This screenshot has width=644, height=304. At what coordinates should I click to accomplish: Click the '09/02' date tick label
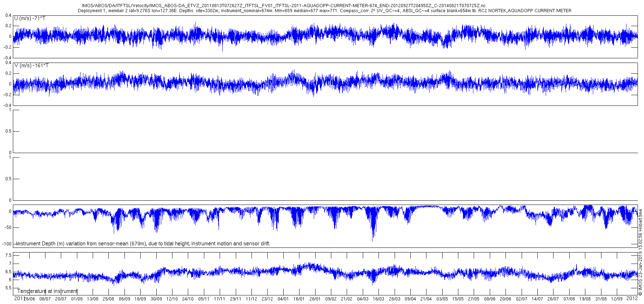click(331, 299)
